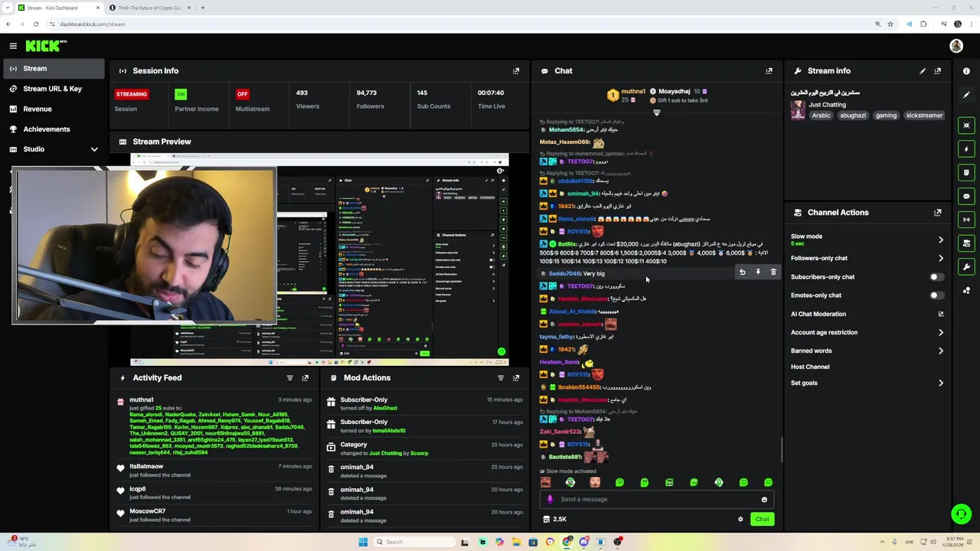Edit stream info with pencil icon in panel
The width and height of the screenshot is (980, 551).
click(x=923, y=70)
